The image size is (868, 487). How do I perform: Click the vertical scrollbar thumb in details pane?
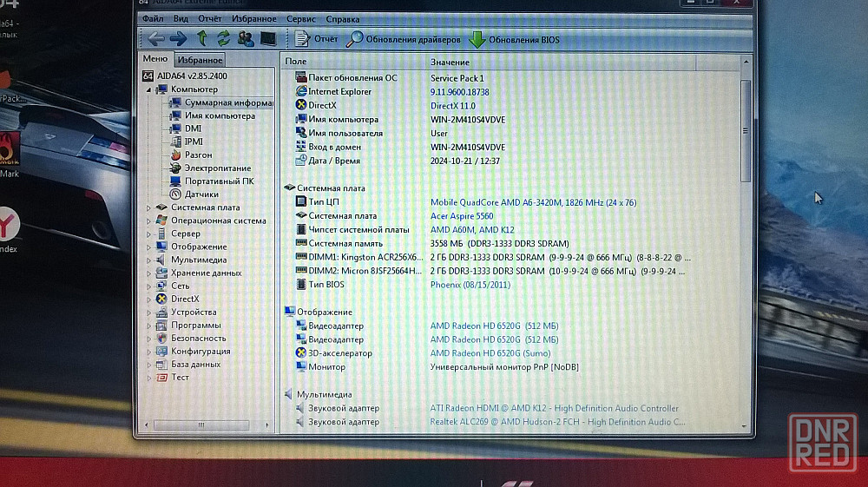coord(745,130)
